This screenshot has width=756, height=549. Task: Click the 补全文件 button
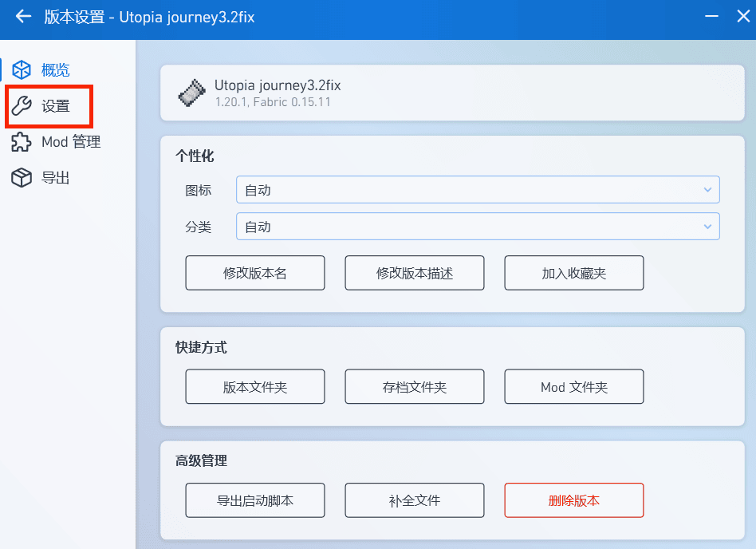tap(415, 500)
